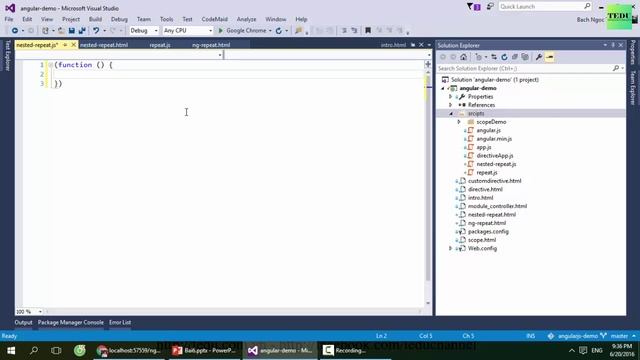Image resolution: width=640 pixels, height=360 pixels.
Task: Open the Undo history dropdown arrow
Action: [104, 31]
